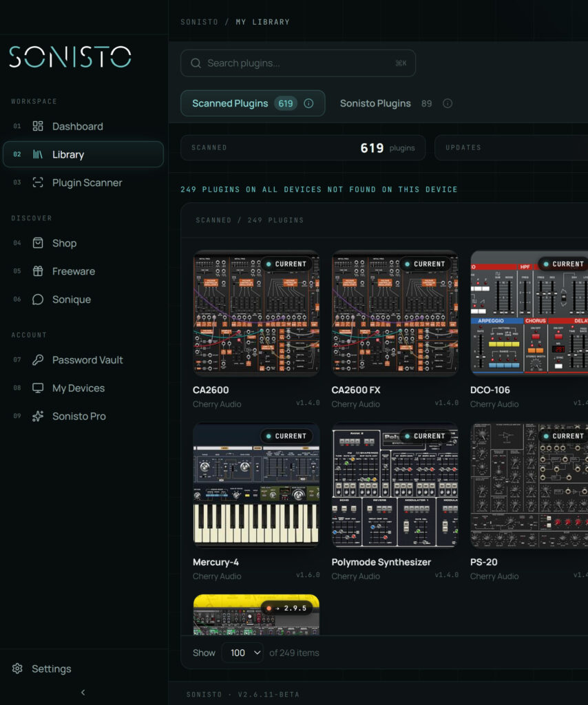The width and height of the screenshot is (588, 705).
Task: Click the Settings gear icon
Action: click(x=17, y=669)
